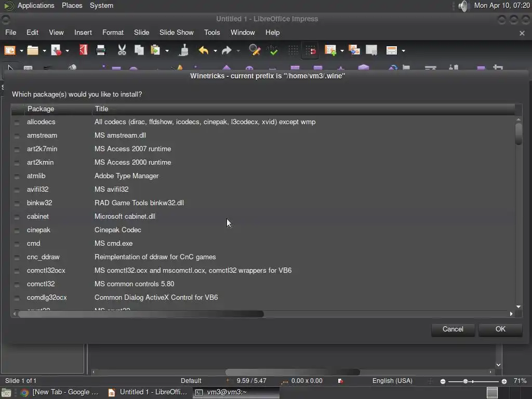The image size is (532, 399).
Task: Tick the avifil32 package checkbox
Action: [17, 190]
